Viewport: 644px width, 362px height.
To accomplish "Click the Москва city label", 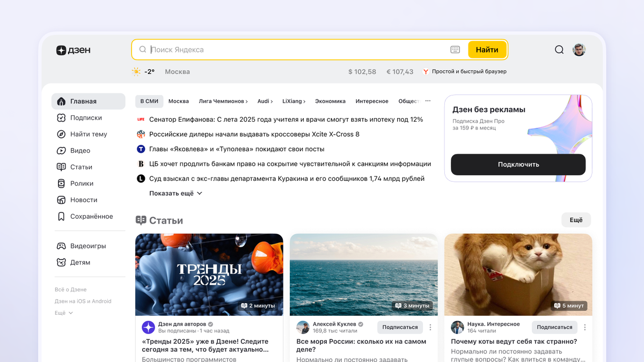I will pyautogui.click(x=177, y=71).
